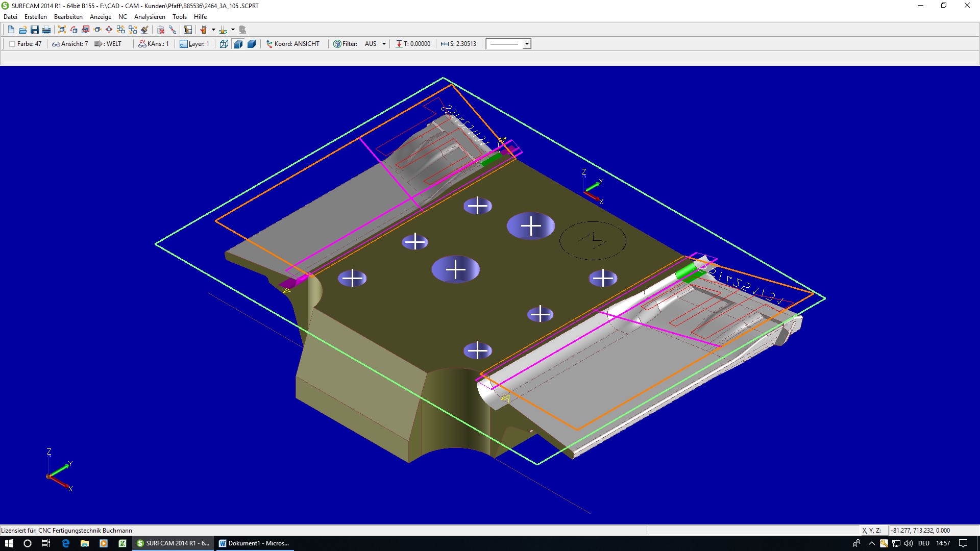Viewport: 980px width, 551px height.
Task: Toggle the Farbe: 47 checkbox
Action: click(12, 44)
